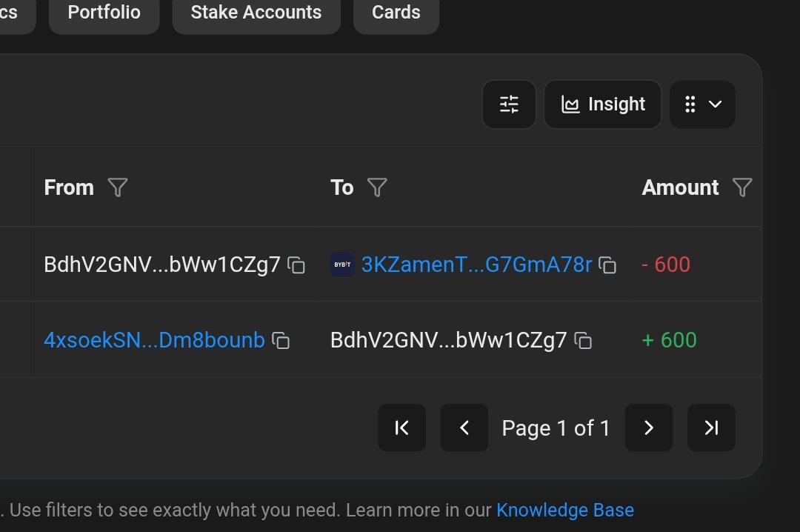Go to the next page
Viewport: 800px width, 532px height.
pos(648,428)
